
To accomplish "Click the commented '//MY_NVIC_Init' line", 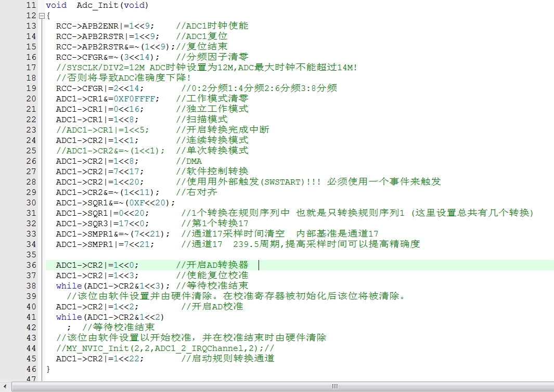I will tap(165, 348).
